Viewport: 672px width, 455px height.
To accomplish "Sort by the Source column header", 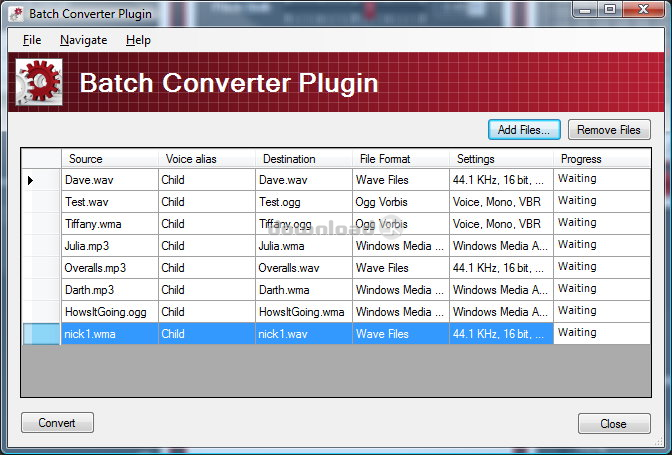I will click(x=109, y=159).
